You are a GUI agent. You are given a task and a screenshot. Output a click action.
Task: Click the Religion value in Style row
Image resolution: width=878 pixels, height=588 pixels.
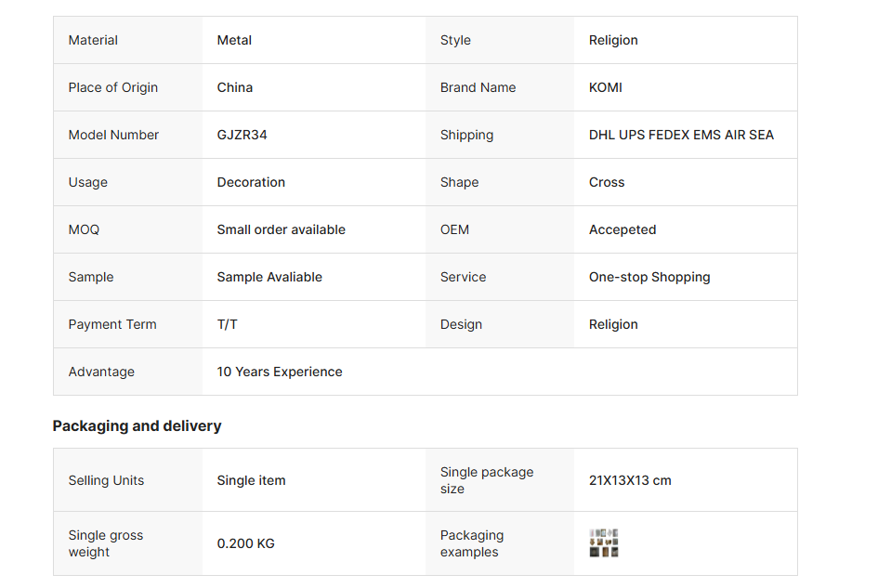[x=613, y=40]
